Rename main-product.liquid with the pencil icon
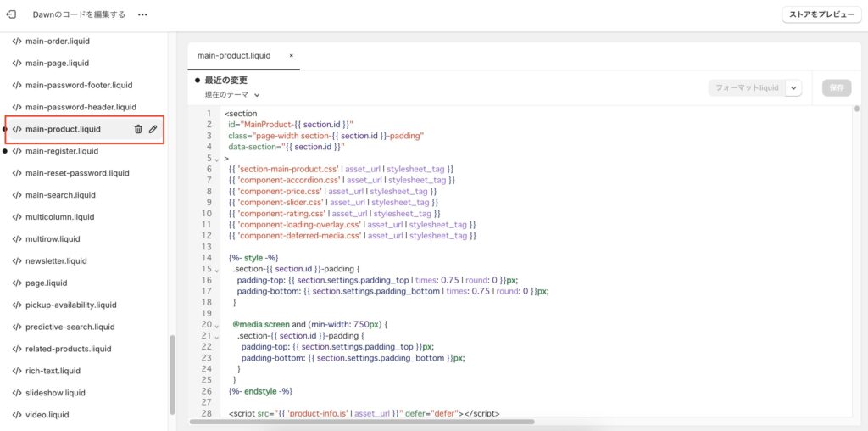Screen dimensions: 868x431 pos(153,129)
